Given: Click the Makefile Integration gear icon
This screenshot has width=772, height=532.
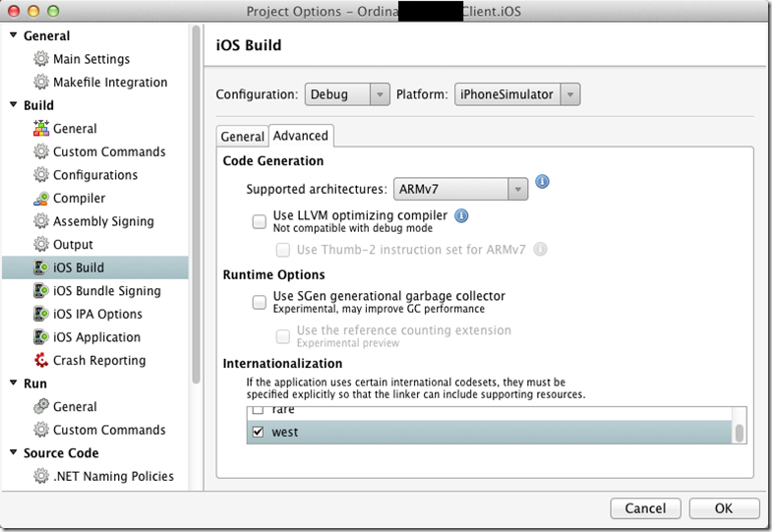Looking at the screenshot, I should 41,83.
